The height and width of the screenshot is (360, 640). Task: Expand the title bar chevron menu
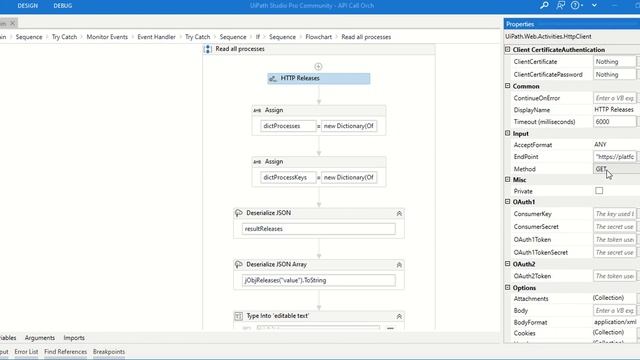[594, 5]
